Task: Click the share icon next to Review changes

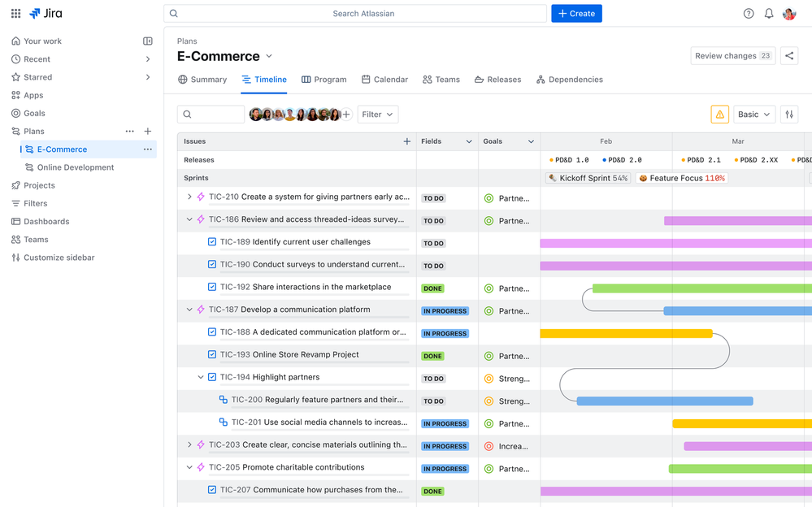Action: coord(789,55)
